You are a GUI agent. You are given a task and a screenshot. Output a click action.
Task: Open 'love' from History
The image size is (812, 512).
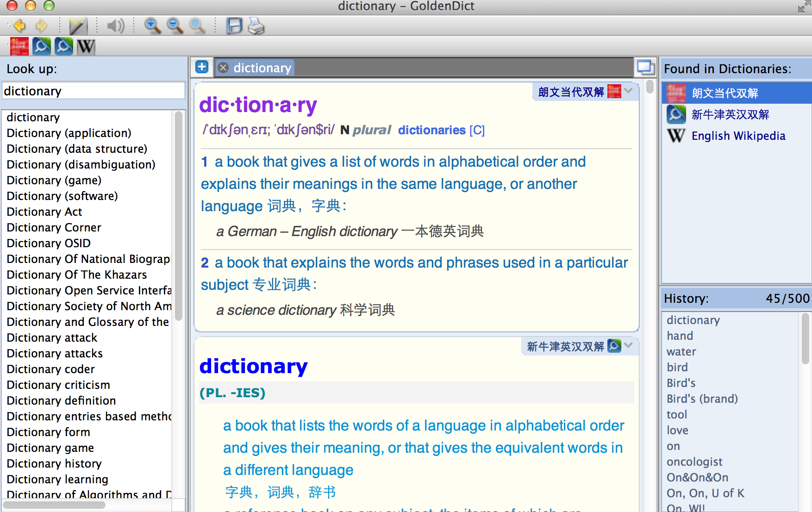coord(677,431)
